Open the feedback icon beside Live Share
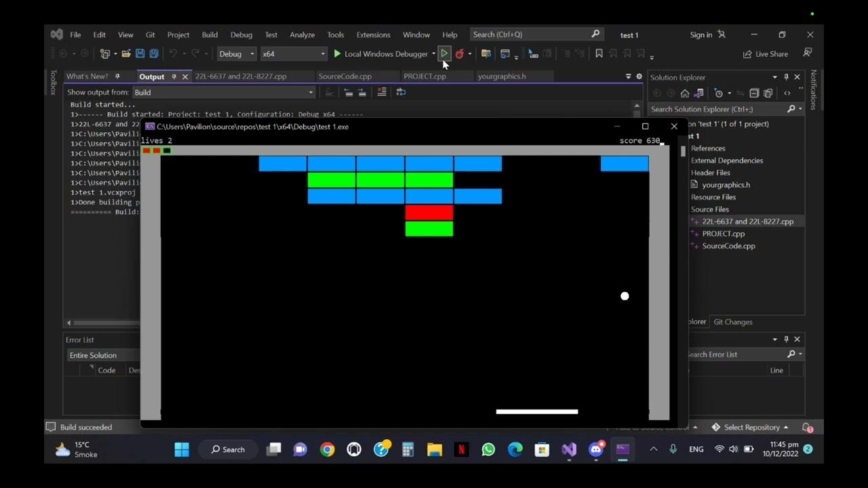The width and height of the screenshot is (868, 488). pos(808,53)
